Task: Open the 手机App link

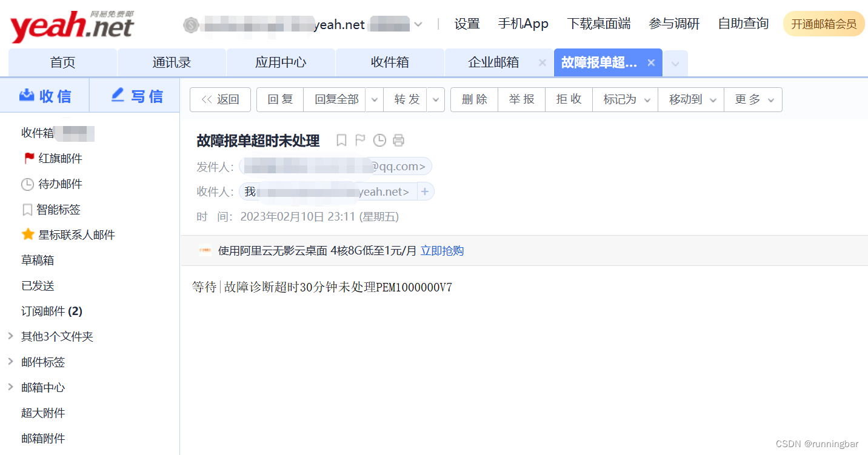Action: [523, 24]
